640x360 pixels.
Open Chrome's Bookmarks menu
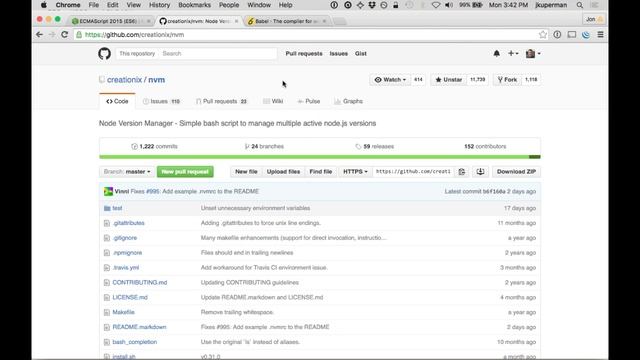click(x=194, y=5)
